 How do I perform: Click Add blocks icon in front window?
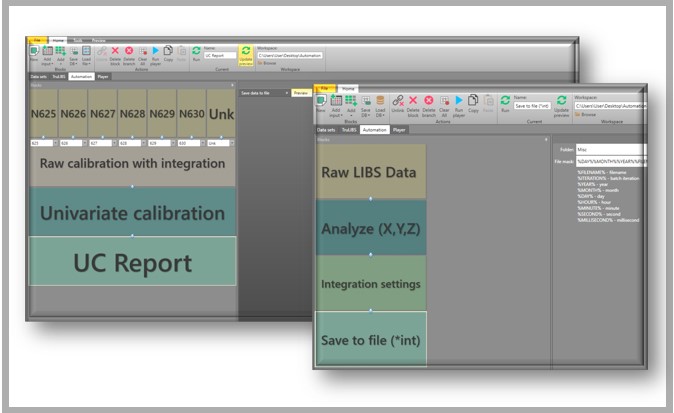point(351,101)
